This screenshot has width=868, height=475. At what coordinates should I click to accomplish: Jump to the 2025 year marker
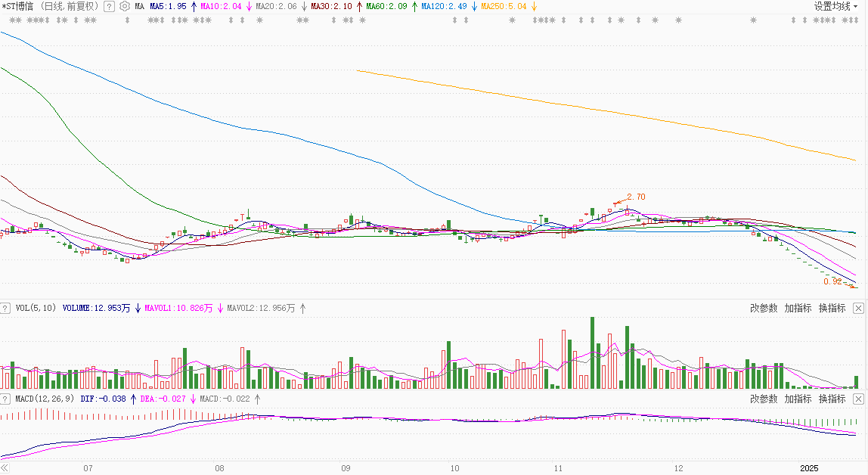point(809,468)
